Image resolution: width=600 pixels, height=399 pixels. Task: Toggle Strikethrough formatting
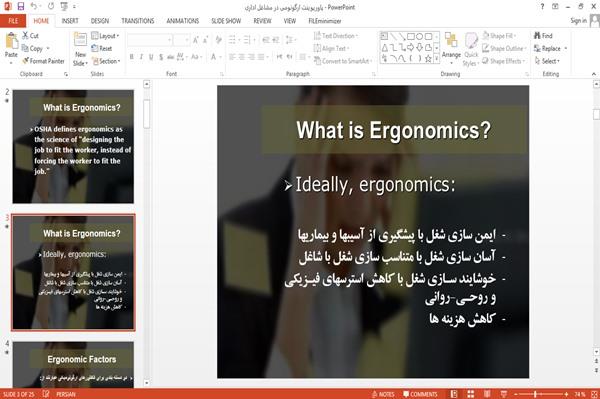[170, 57]
